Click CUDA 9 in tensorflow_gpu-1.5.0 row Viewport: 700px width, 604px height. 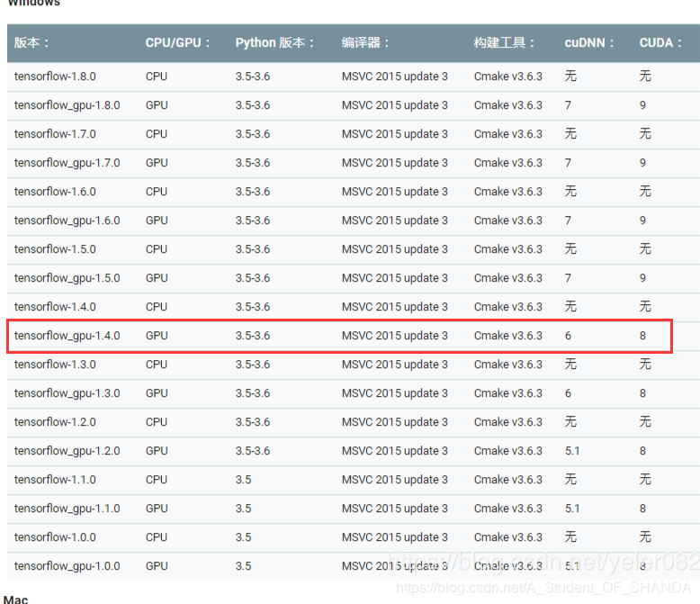(x=642, y=278)
